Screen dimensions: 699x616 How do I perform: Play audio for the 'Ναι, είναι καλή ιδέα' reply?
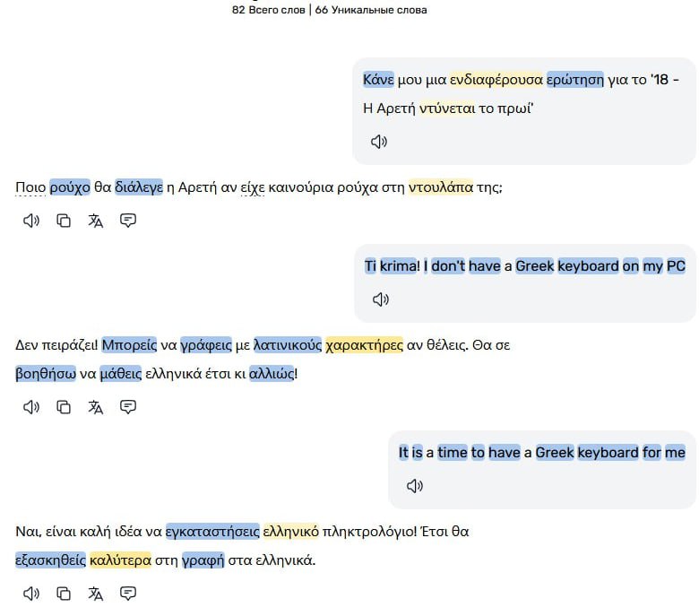point(31,594)
